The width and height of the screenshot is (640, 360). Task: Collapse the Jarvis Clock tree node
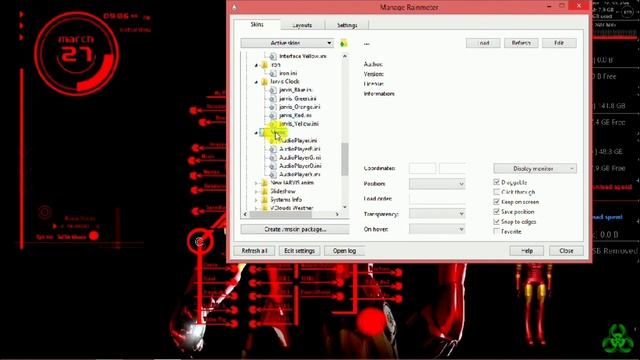(256, 82)
